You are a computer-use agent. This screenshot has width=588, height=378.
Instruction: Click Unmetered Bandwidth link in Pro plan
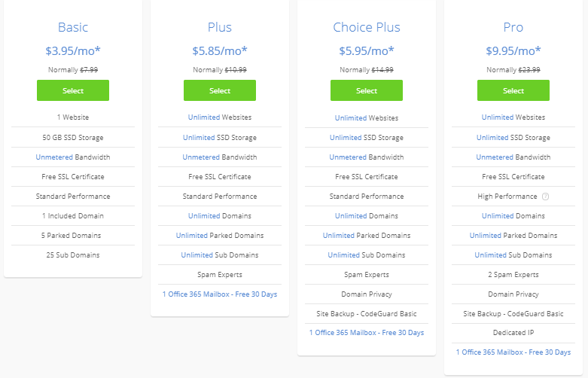pyautogui.click(x=493, y=157)
